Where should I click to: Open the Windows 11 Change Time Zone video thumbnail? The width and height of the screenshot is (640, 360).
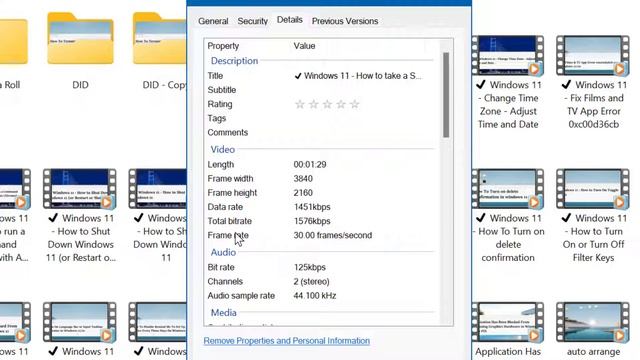point(508,56)
